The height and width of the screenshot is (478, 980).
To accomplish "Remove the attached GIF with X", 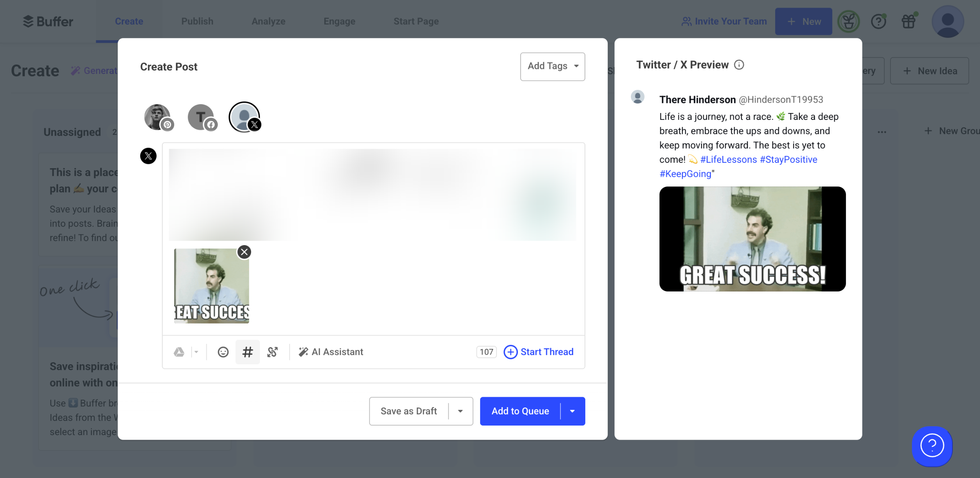I will pyautogui.click(x=244, y=252).
